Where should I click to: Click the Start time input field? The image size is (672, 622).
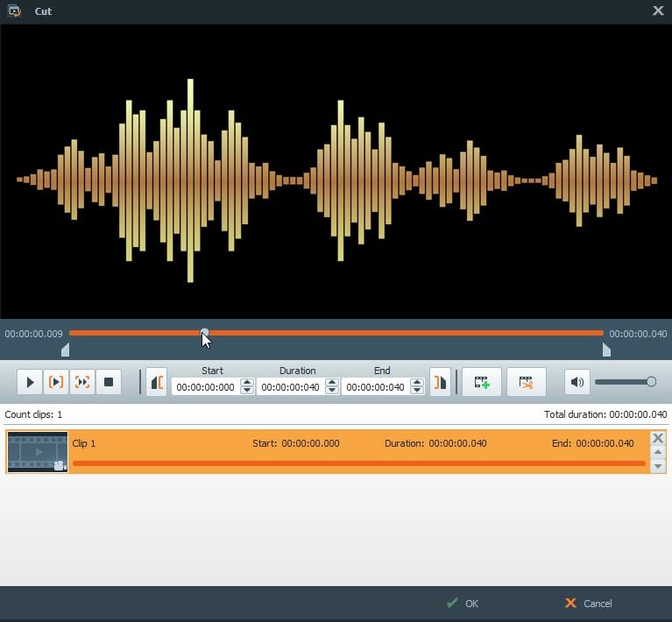point(205,387)
